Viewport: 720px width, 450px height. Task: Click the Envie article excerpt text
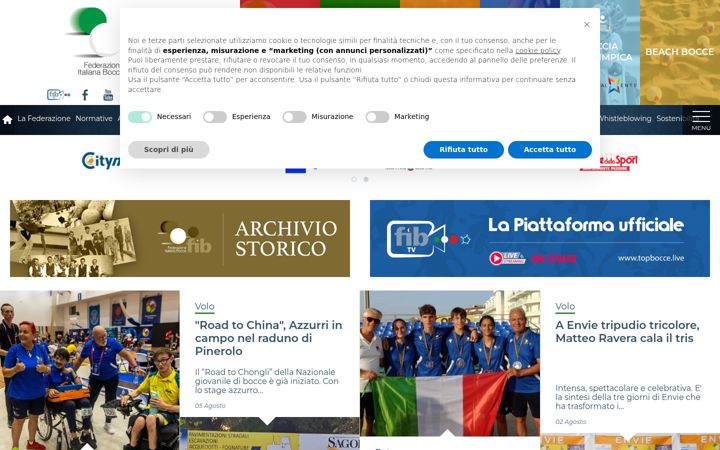coord(628,397)
